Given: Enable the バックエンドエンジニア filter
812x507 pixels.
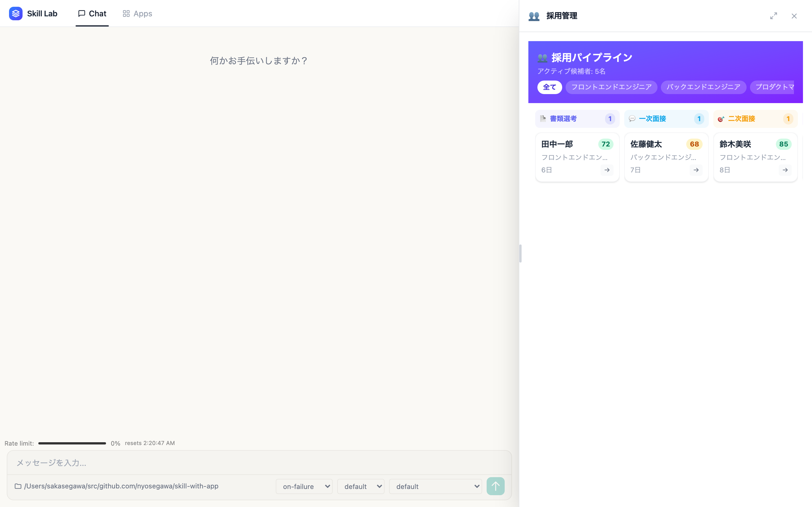Looking at the screenshot, I should [x=703, y=87].
